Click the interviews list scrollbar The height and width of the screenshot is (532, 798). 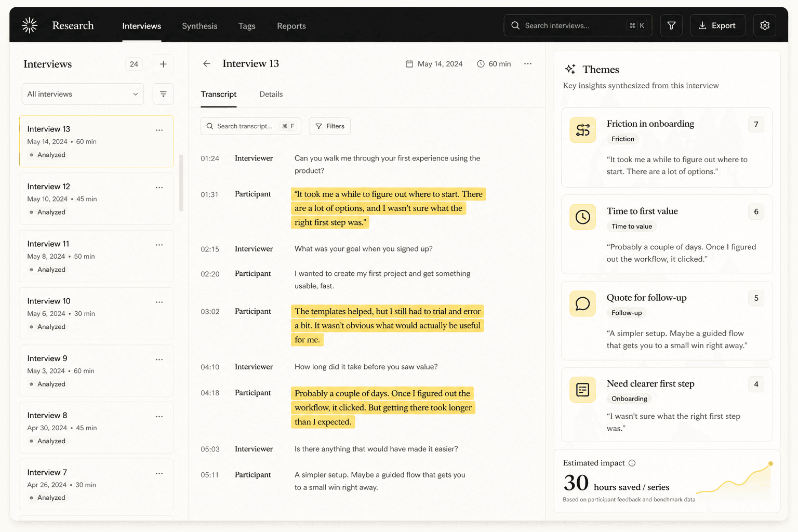coord(181,183)
